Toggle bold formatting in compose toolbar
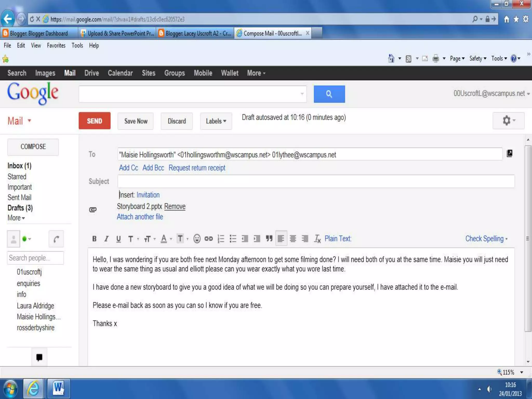Image resolution: width=532 pixels, height=399 pixels. [x=95, y=239]
